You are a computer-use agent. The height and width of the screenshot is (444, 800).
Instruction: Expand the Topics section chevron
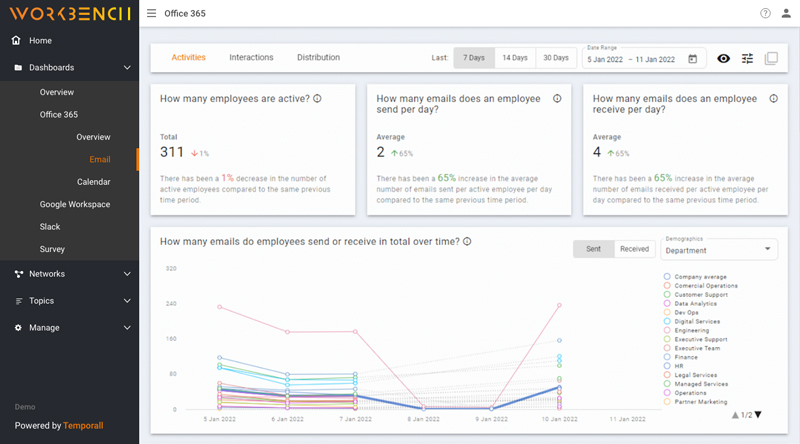[x=127, y=301]
